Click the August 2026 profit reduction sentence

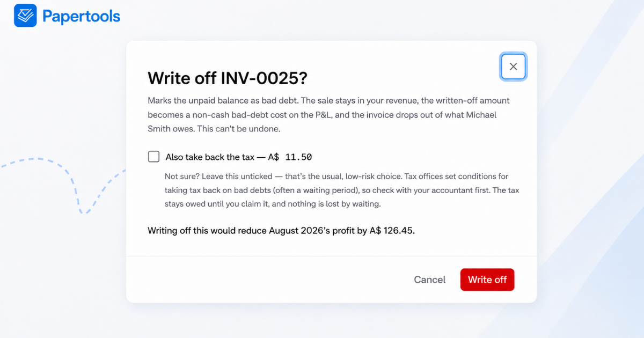coord(281,231)
